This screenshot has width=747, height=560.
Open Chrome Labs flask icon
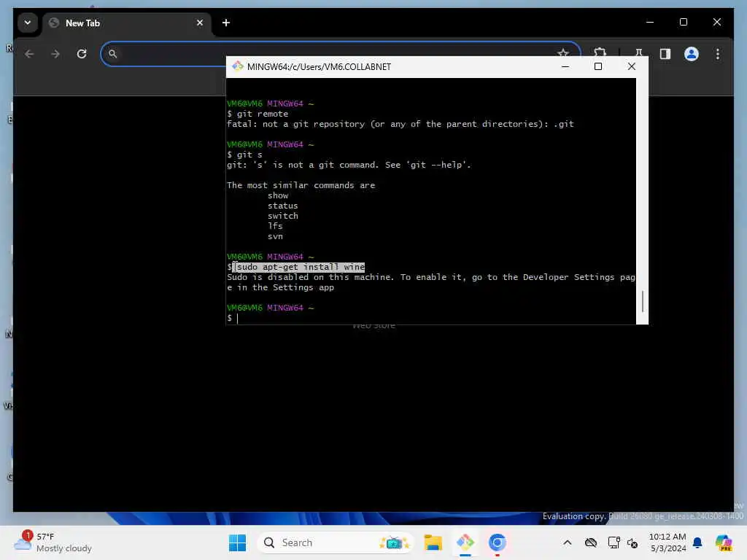pos(638,52)
